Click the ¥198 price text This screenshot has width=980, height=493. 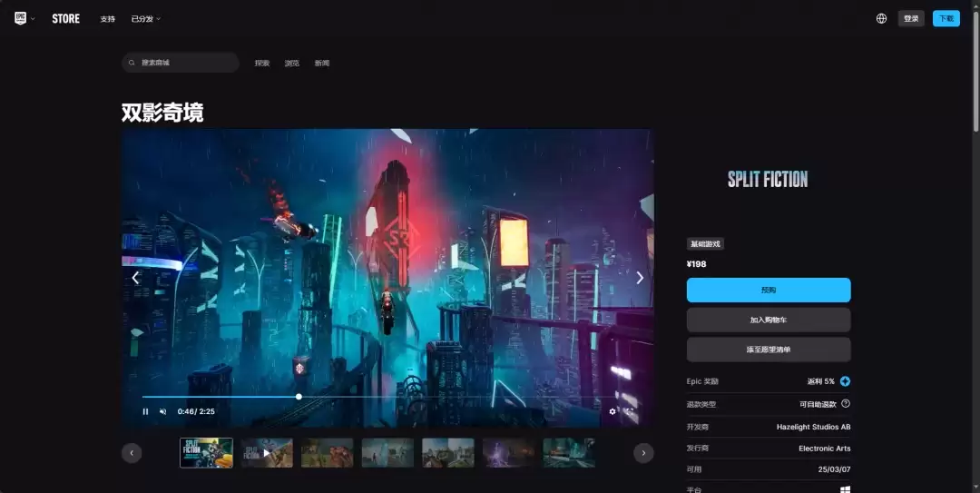pyautogui.click(x=696, y=264)
